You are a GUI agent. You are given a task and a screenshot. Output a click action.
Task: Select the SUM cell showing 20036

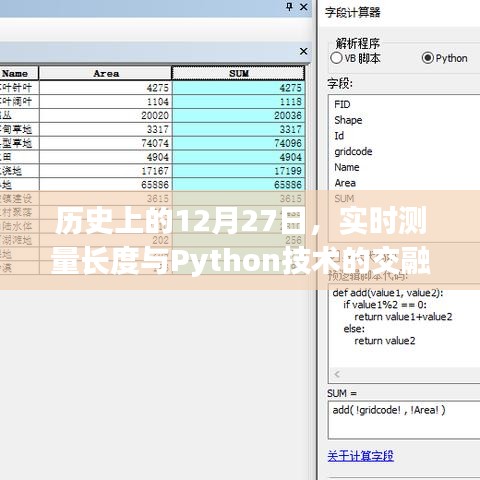click(238, 115)
